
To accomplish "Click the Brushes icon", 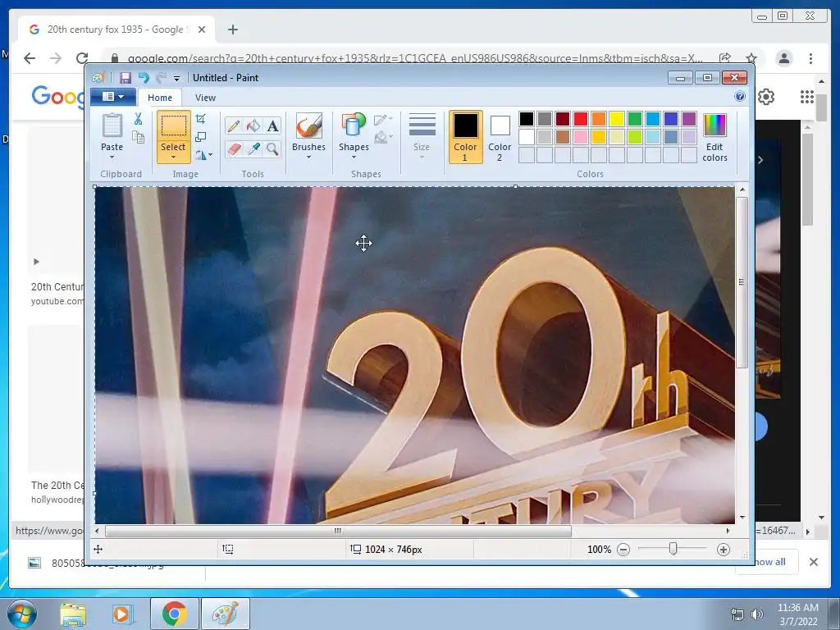I will (309, 126).
